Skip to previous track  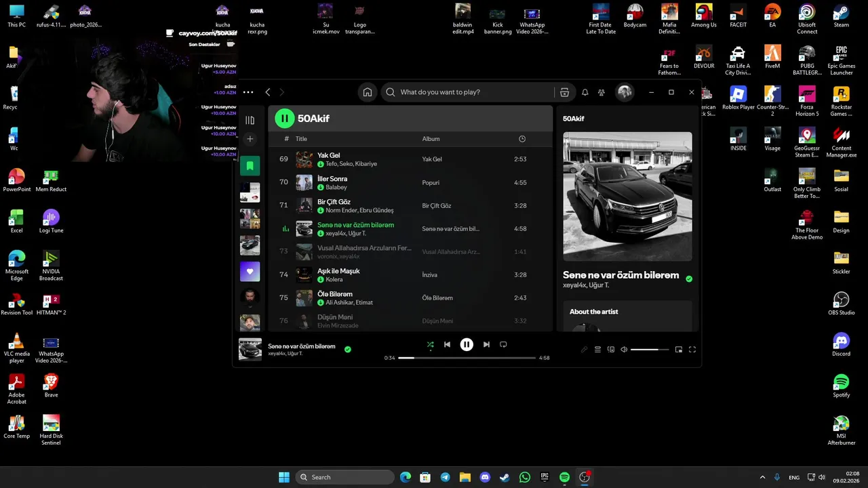click(447, 344)
